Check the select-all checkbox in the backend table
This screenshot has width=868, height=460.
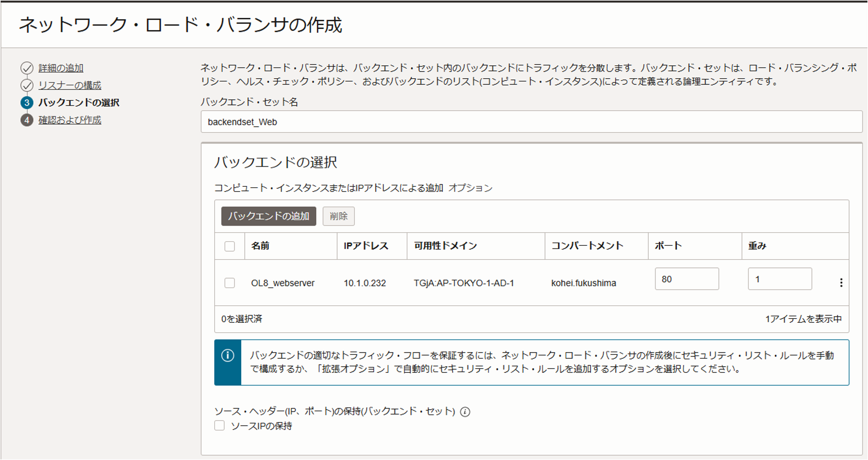pos(230,246)
